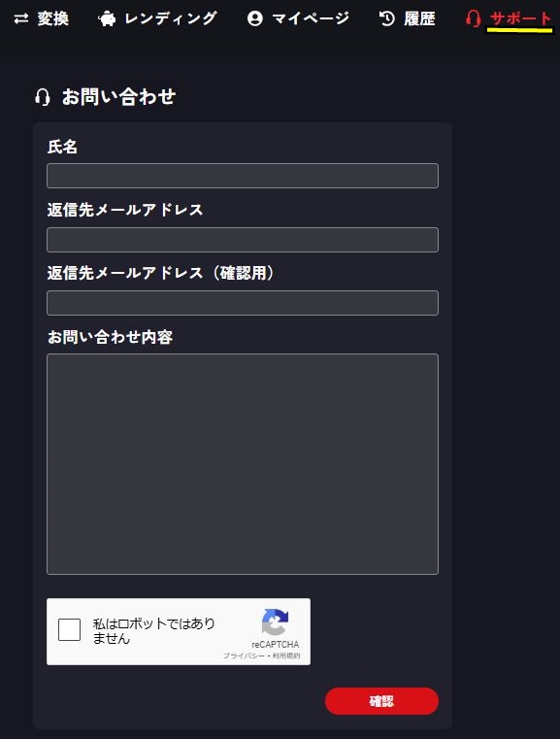Go to the レンディング menu item
Screen dimensions: 560x739
171,18
